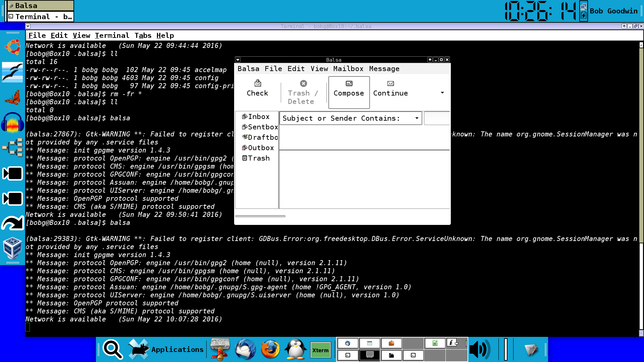Select the Outbox mailbox
Screen dimensions: 644x362
tap(258, 148)
